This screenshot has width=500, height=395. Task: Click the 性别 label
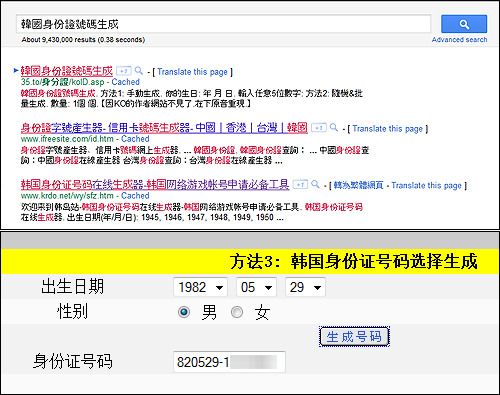coord(72,312)
